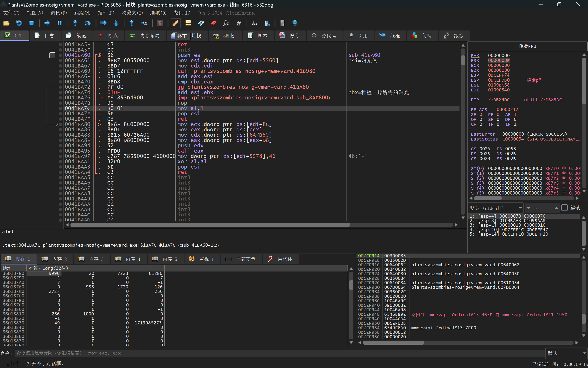Open the 默认 (stdcall) calling convention dropdown
588x368 pixels.
496,208
